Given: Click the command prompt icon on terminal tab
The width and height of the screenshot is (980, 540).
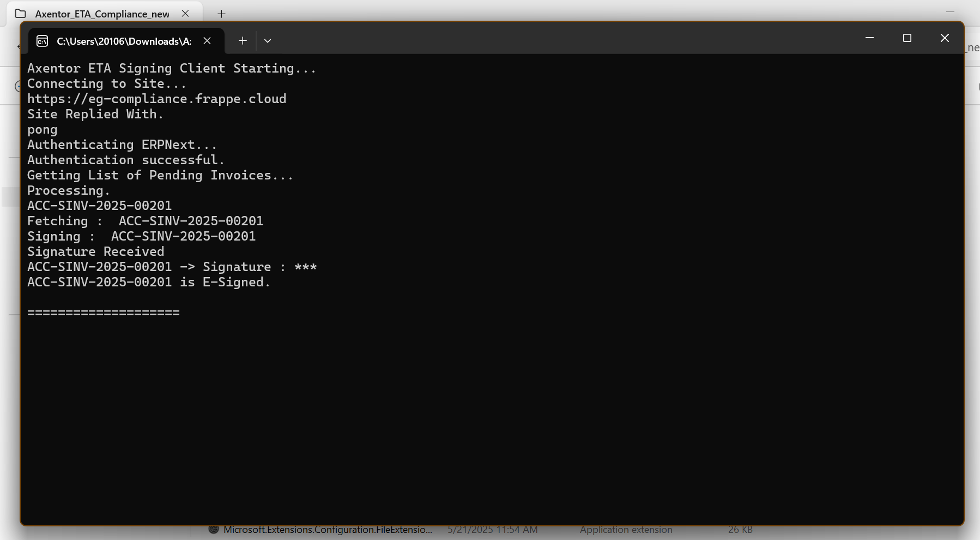Looking at the screenshot, I should (x=43, y=41).
